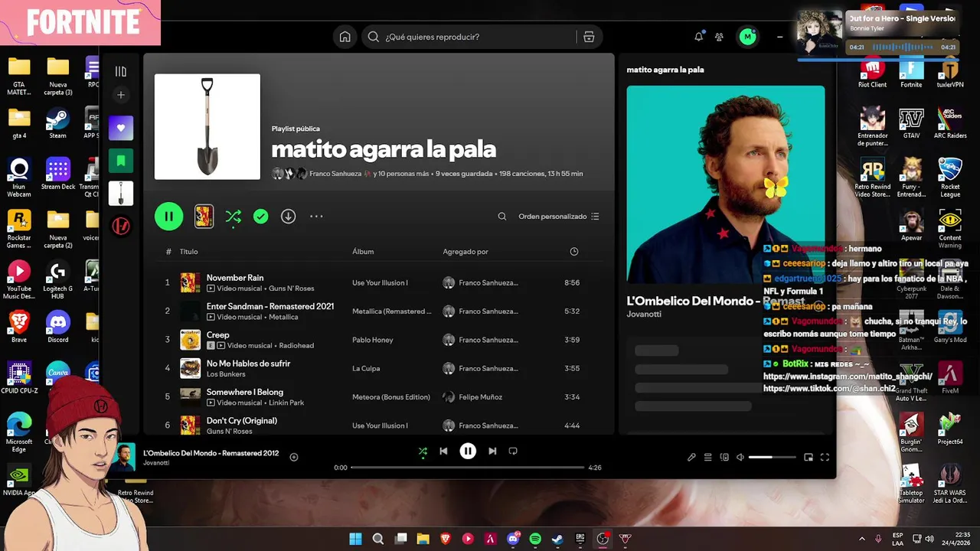Select Don't Cry (Original) track

pyautogui.click(x=242, y=420)
